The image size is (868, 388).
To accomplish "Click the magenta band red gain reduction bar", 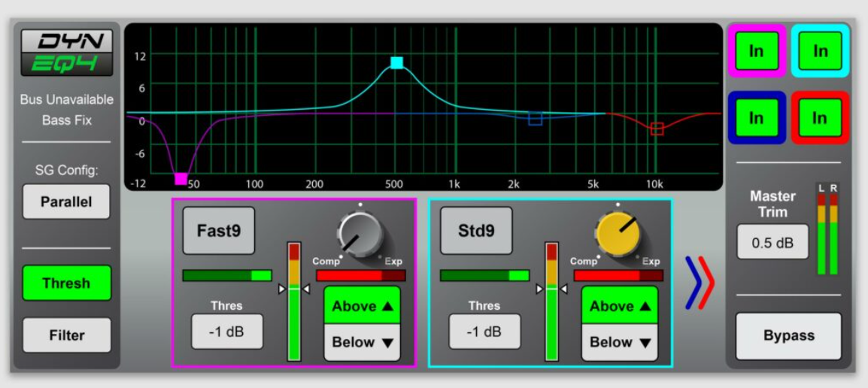I will point(361,276).
